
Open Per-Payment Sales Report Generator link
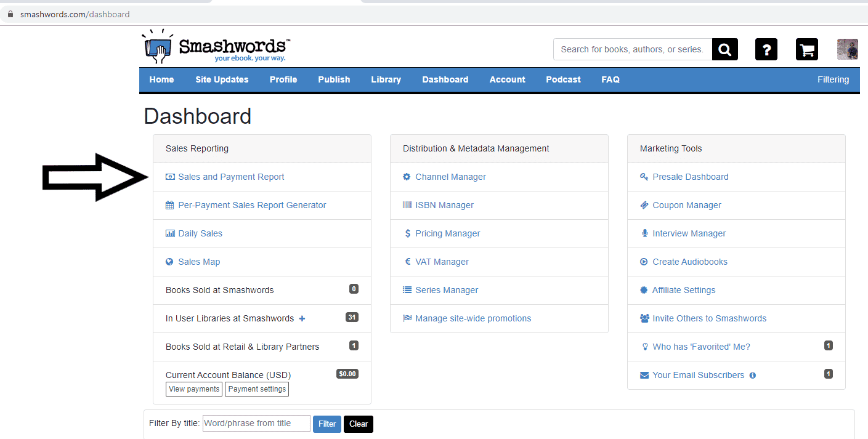(x=252, y=205)
